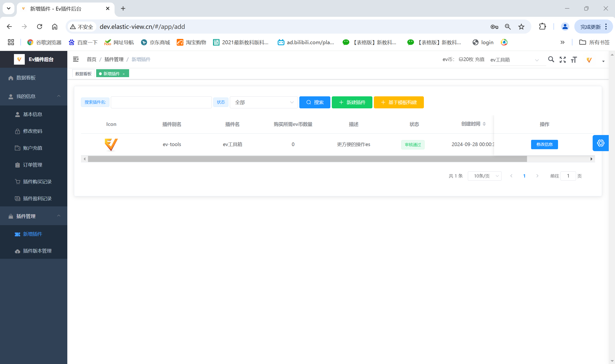Screen dimensions: 615x364
Task: Open the Chrome profile icon
Action: tap(565, 26)
